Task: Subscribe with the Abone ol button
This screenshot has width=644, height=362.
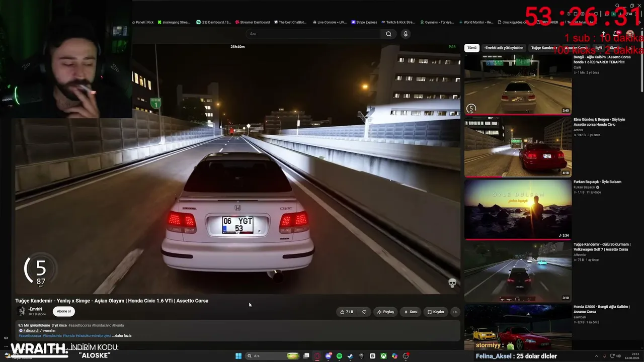Action: [x=63, y=311]
